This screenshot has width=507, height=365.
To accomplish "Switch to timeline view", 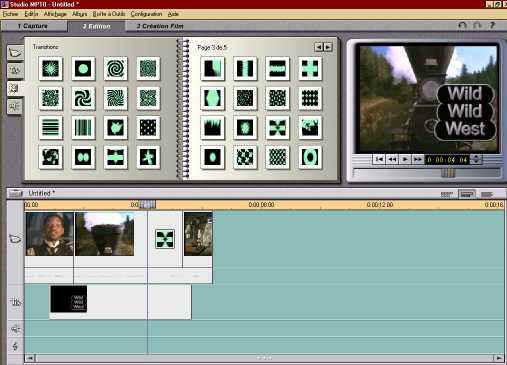I will coord(467,194).
